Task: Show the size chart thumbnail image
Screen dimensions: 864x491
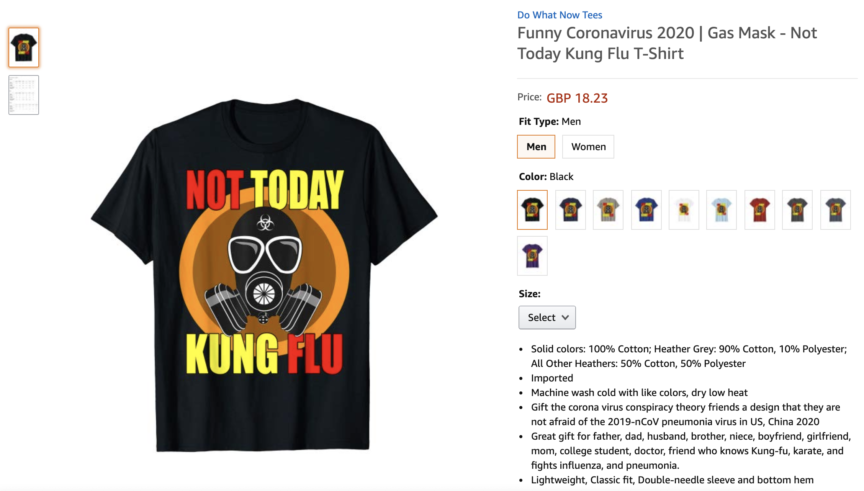Action: pos(24,95)
